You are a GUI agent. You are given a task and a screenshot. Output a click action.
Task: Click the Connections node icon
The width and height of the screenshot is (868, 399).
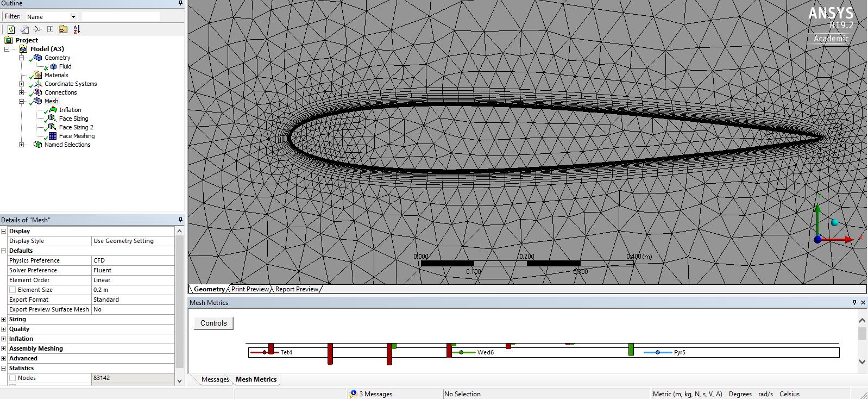tap(37, 92)
